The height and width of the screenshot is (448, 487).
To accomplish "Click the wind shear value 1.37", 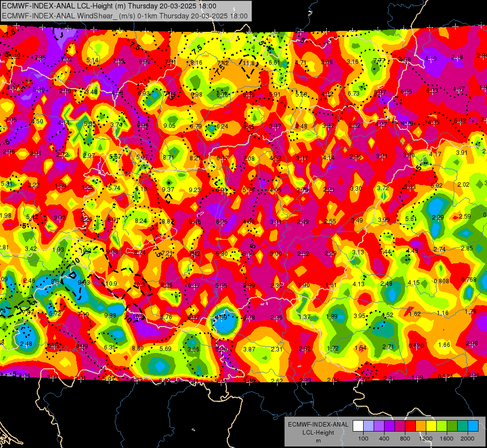I will click(x=304, y=317).
